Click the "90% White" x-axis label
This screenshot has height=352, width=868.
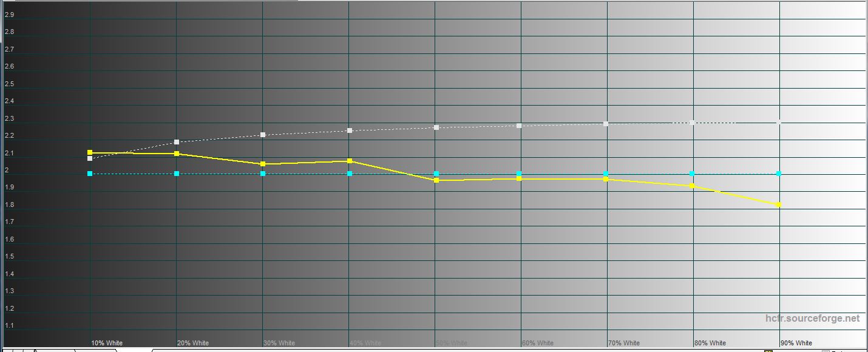796,343
